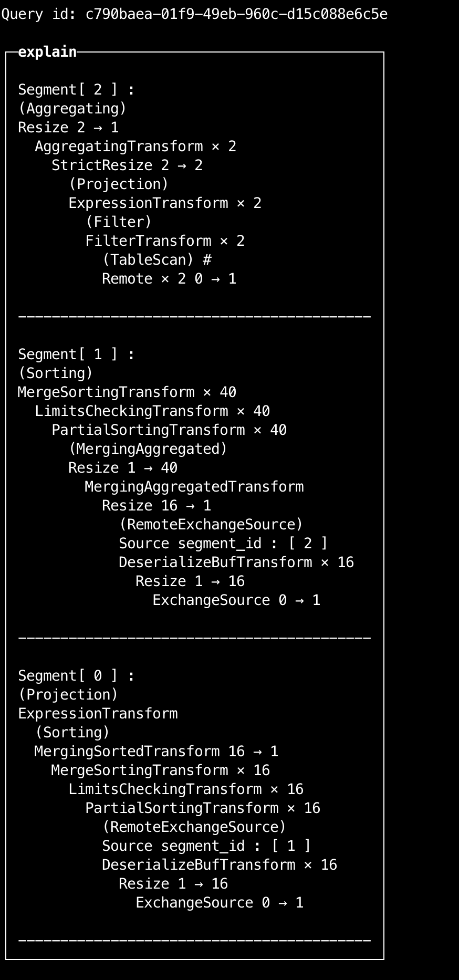Click the (Aggregating) step label
The image size is (459, 980).
(72, 109)
